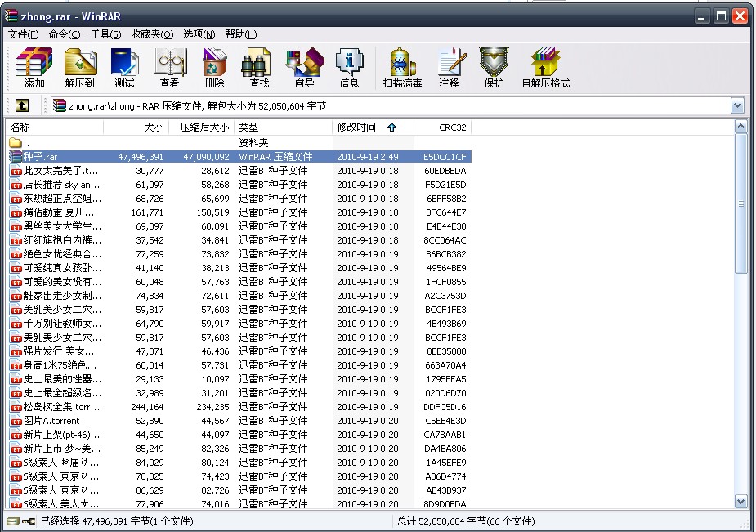Image resolution: width=756 pixels, height=532 pixels.
Task: Sort by the 大小 column header
Action: [136, 127]
